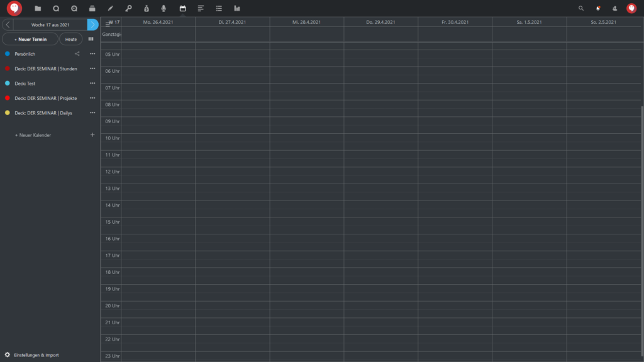Open the contacts icon at top right
This screenshot has height=362, width=644.
[614, 9]
